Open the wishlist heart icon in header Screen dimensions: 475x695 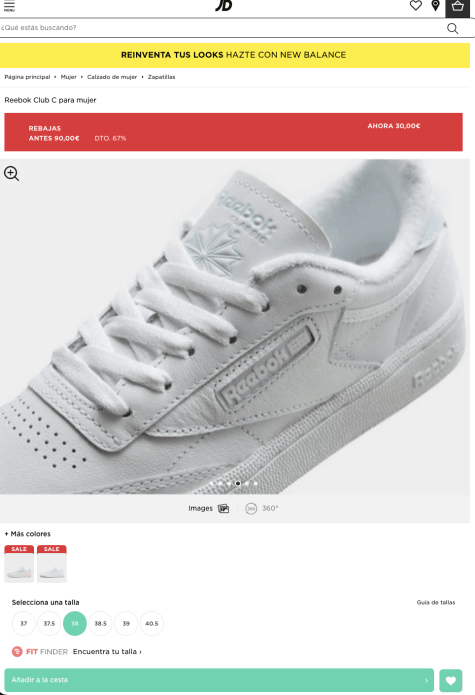pos(415,5)
